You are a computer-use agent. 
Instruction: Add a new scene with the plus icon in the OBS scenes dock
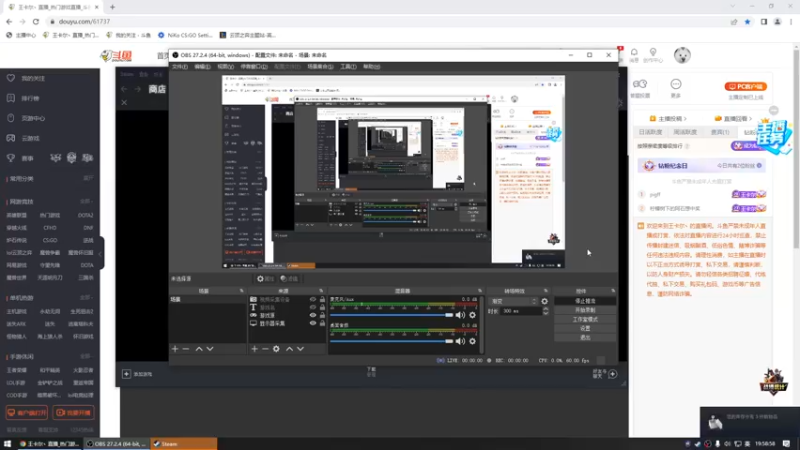click(x=175, y=349)
